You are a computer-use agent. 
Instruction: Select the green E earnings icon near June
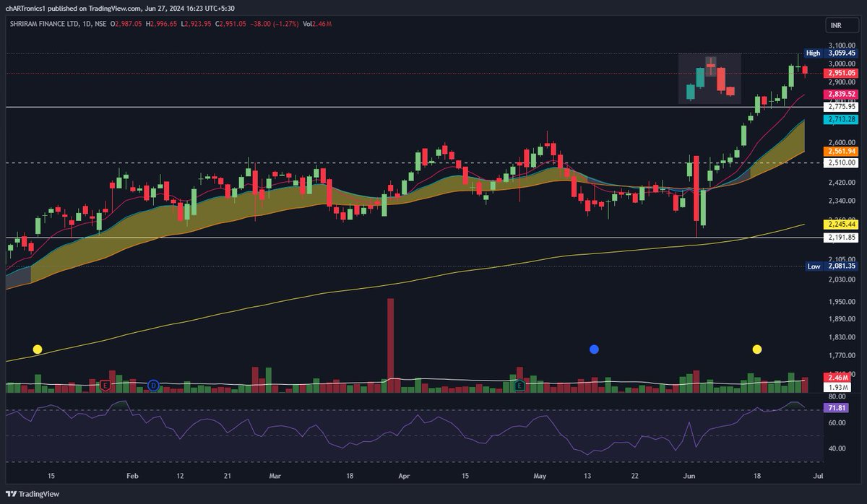click(521, 384)
